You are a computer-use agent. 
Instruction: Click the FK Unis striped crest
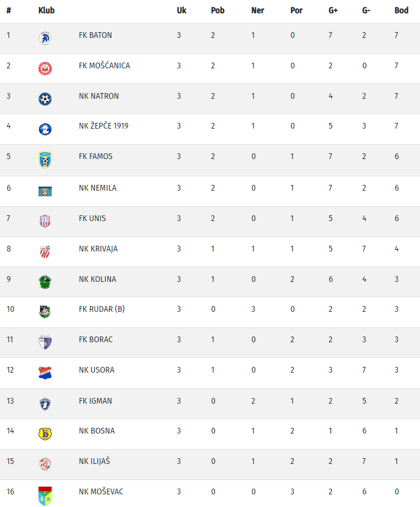coord(45,221)
